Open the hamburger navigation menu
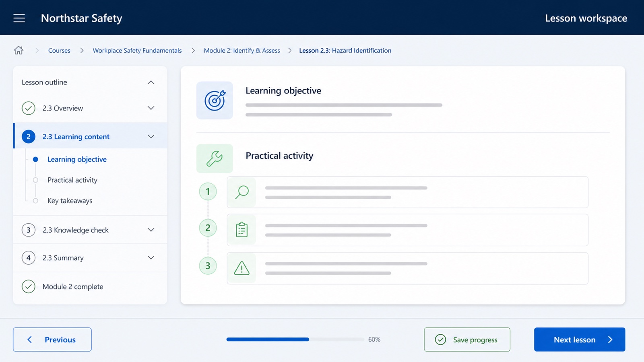The image size is (644, 362). (19, 18)
